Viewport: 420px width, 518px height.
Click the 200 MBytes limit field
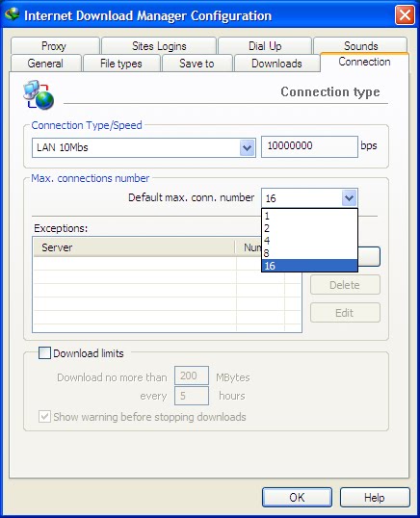pos(192,376)
